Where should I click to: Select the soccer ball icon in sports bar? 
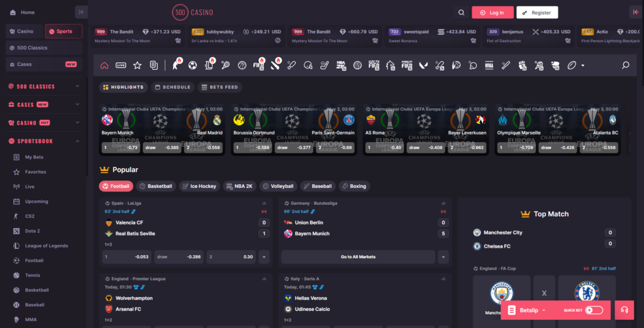coord(192,65)
